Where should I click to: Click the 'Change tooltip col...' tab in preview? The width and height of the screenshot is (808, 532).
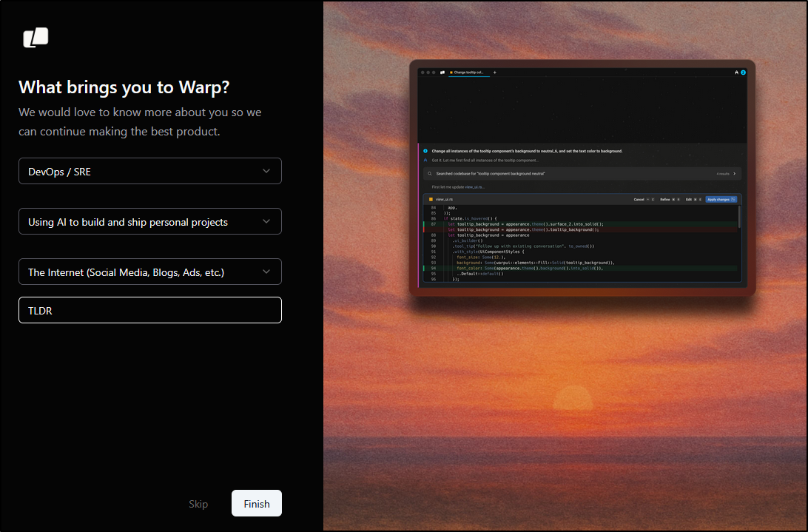coord(468,73)
